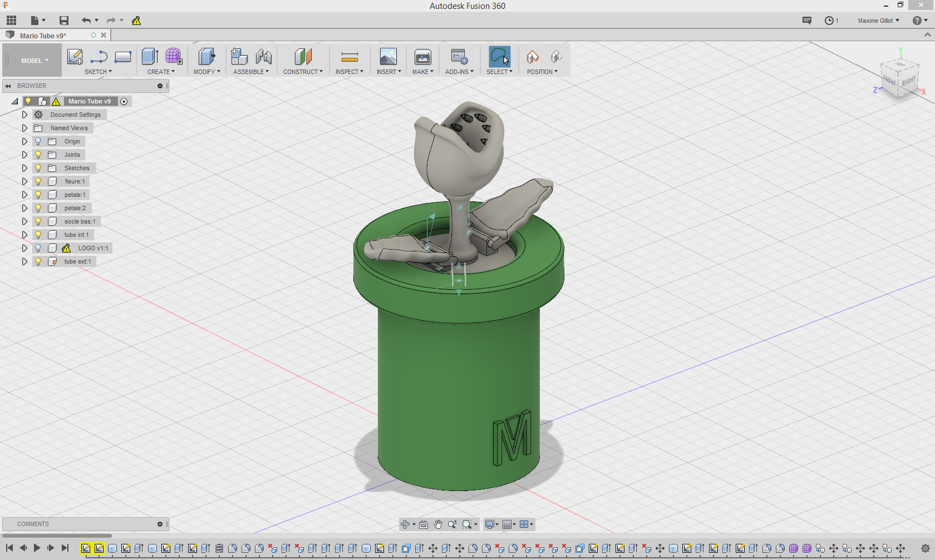This screenshot has height=560, width=935.
Task: Select the Line sketch tool
Action: point(99,57)
